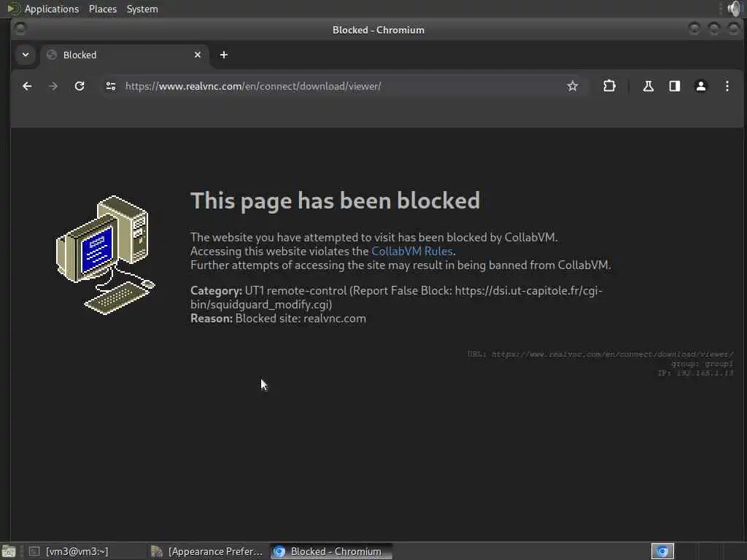The height and width of the screenshot is (560, 747).
Task: Click the volume speaker icon in the panel
Action: point(735,9)
